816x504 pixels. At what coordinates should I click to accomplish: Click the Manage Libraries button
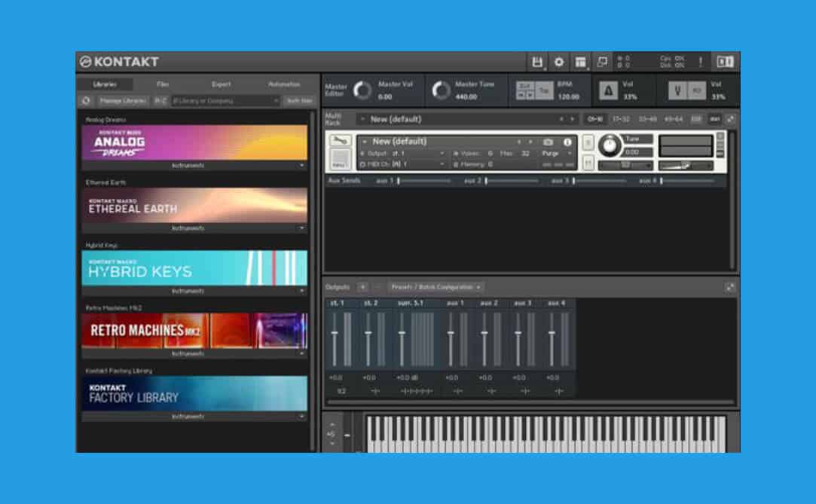(x=123, y=100)
